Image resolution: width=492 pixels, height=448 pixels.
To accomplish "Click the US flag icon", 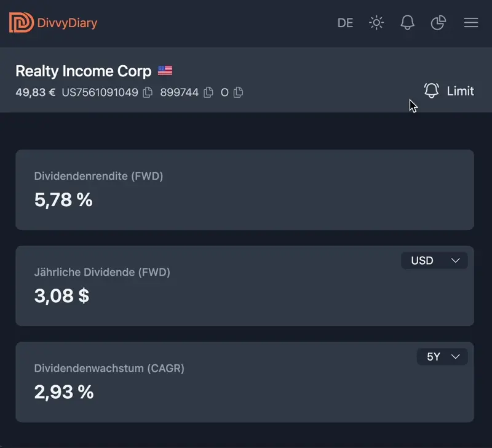I will tap(165, 71).
